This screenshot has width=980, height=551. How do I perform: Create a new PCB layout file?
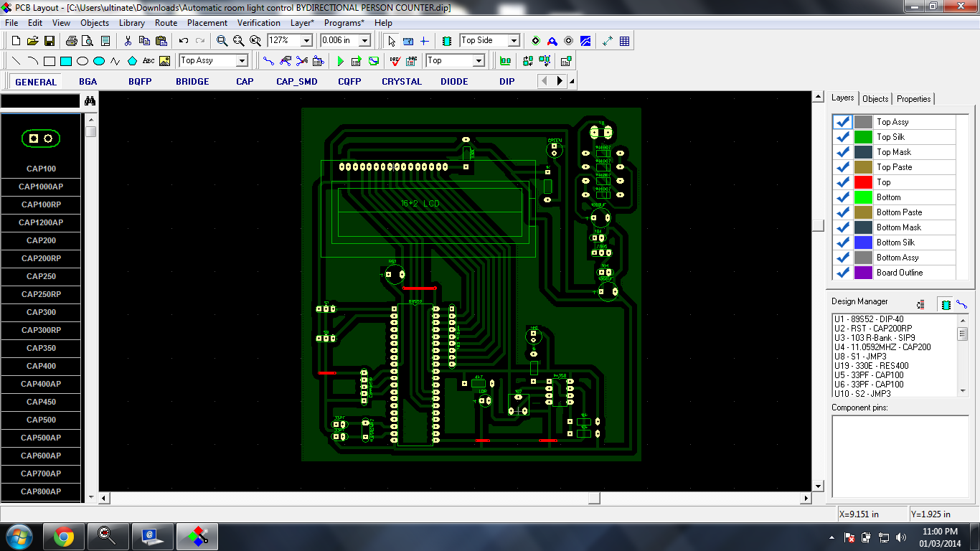[x=16, y=41]
